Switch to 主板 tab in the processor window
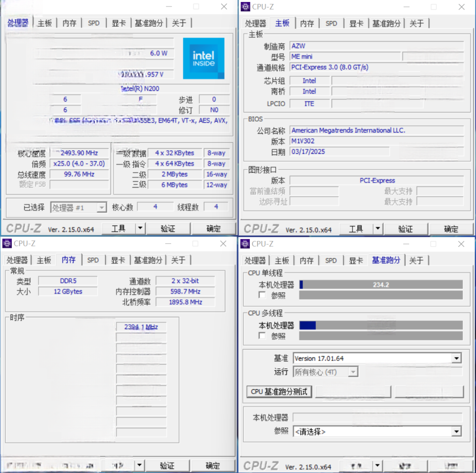 (45, 23)
